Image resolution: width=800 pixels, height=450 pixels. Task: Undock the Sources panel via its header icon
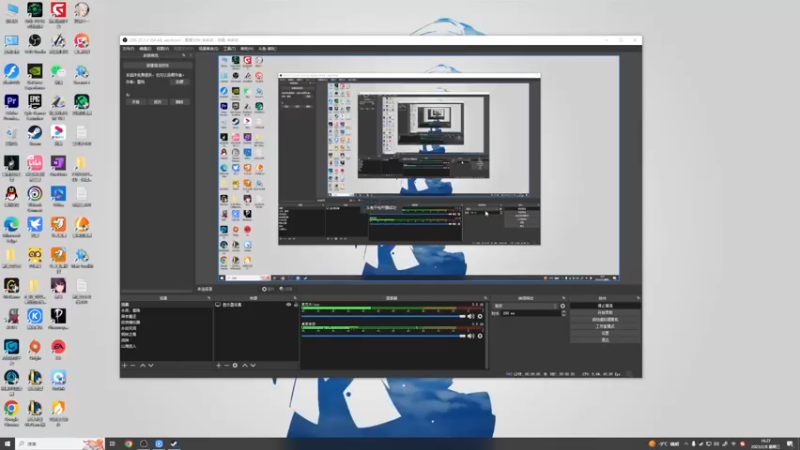(294, 298)
